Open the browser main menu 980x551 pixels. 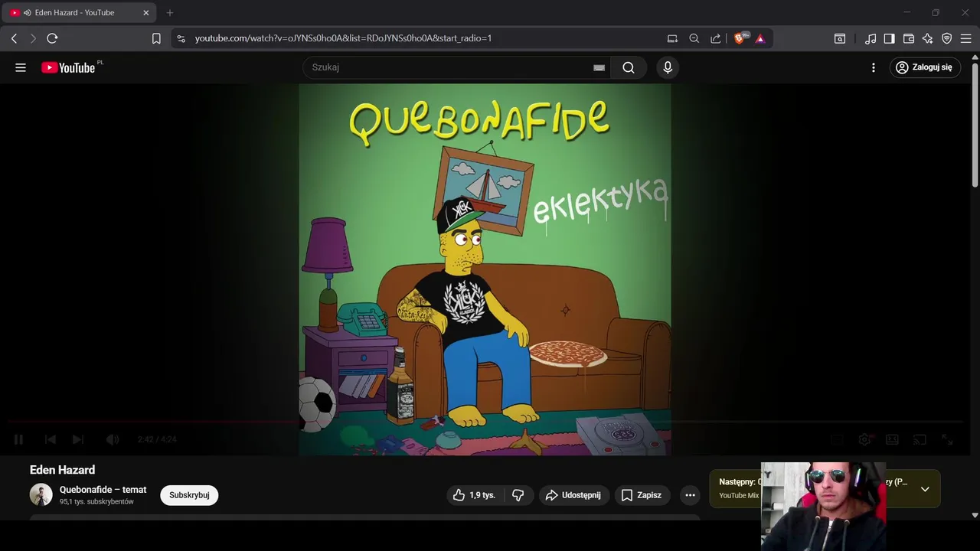[966, 38]
